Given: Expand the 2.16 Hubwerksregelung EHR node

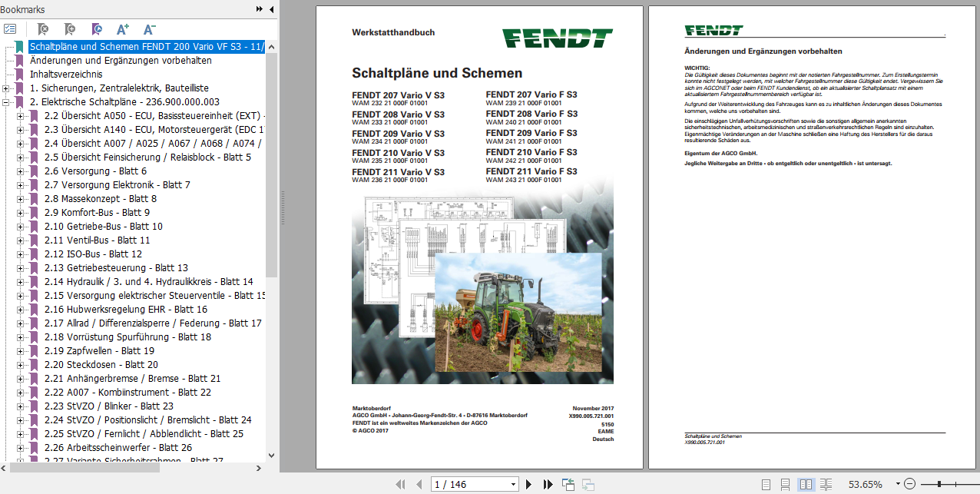Looking at the screenshot, I should point(21,310).
